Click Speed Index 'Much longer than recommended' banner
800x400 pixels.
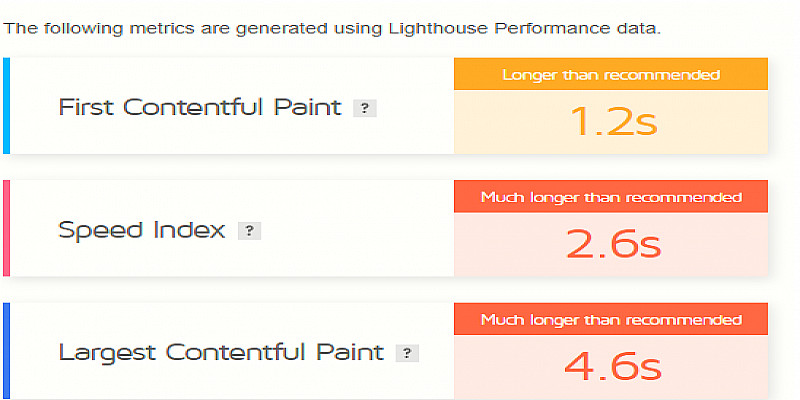pos(610,197)
